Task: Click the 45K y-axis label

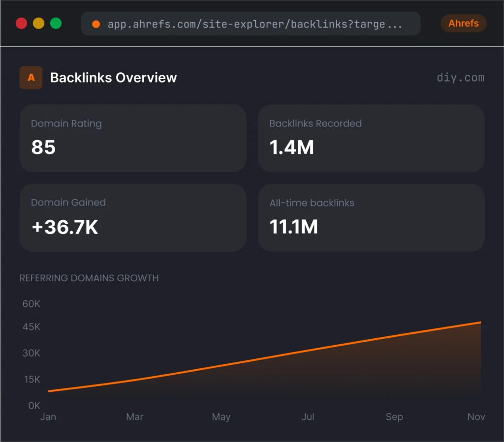Action: pyautogui.click(x=31, y=327)
